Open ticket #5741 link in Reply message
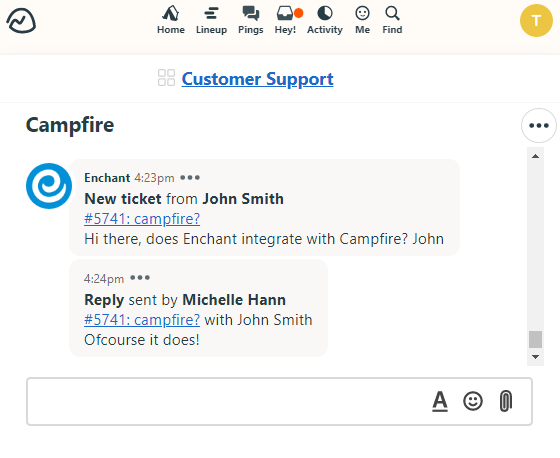The height and width of the screenshot is (458, 560). [142, 320]
